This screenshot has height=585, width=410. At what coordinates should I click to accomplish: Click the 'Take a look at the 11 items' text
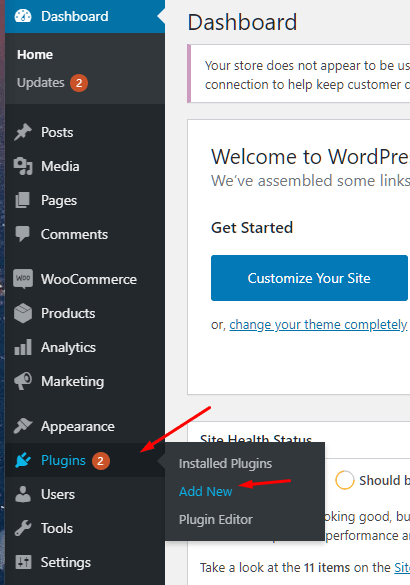(295, 567)
